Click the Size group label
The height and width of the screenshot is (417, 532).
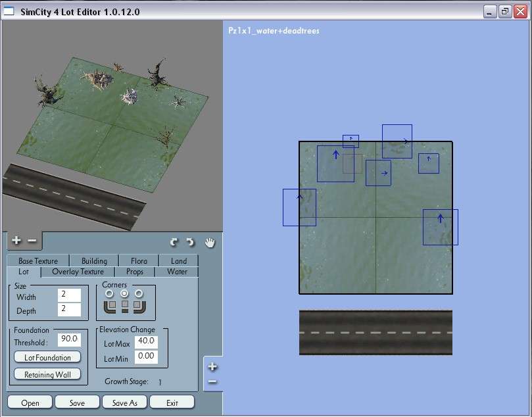(20, 285)
